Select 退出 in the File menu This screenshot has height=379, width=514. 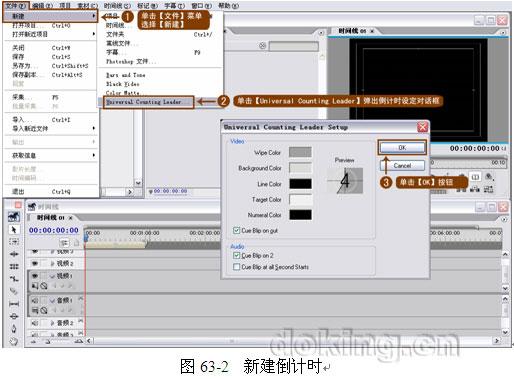(51, 192)
